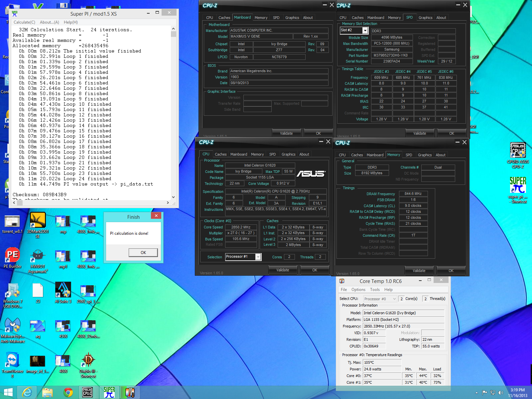Click Action Center flag in system tray
Image resolution: width=532 pixels, height=399 pixels.
tap(484, 393)
